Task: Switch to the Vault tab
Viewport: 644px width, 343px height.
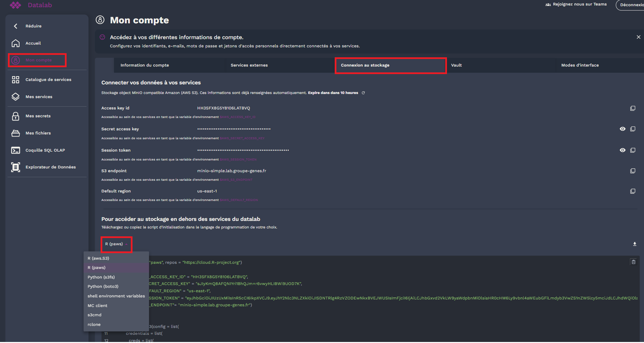Action: [x=457, y=65]
